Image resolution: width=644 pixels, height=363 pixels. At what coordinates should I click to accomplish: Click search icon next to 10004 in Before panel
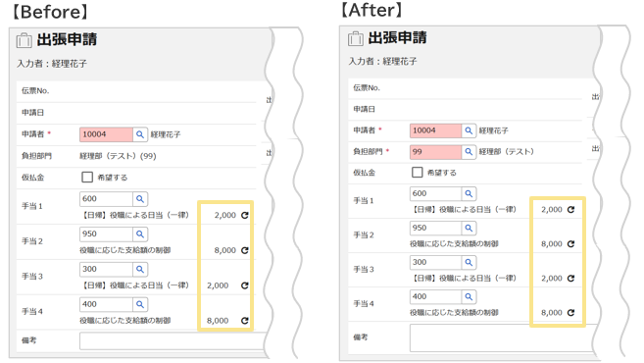(x=140, y=134)
